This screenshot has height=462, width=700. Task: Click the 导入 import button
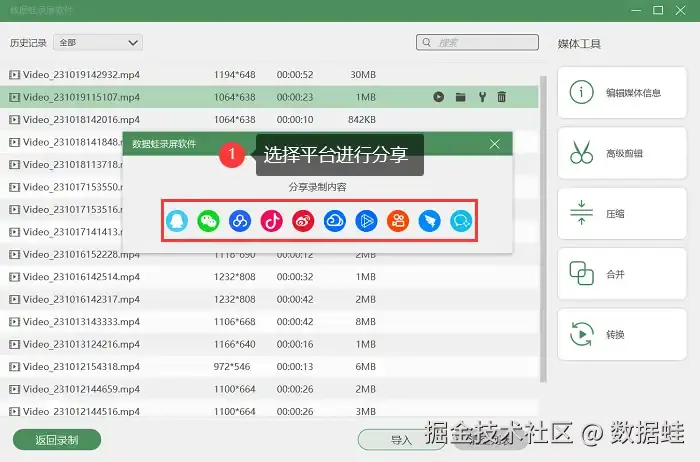click(x=401, y=440)
